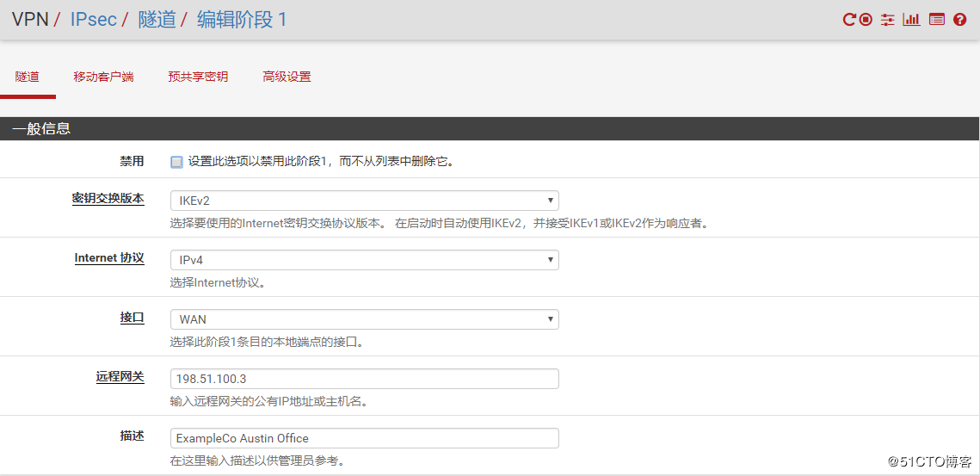Select the 隧道 tab
This screenshot has width=980, height=476.
28,77
